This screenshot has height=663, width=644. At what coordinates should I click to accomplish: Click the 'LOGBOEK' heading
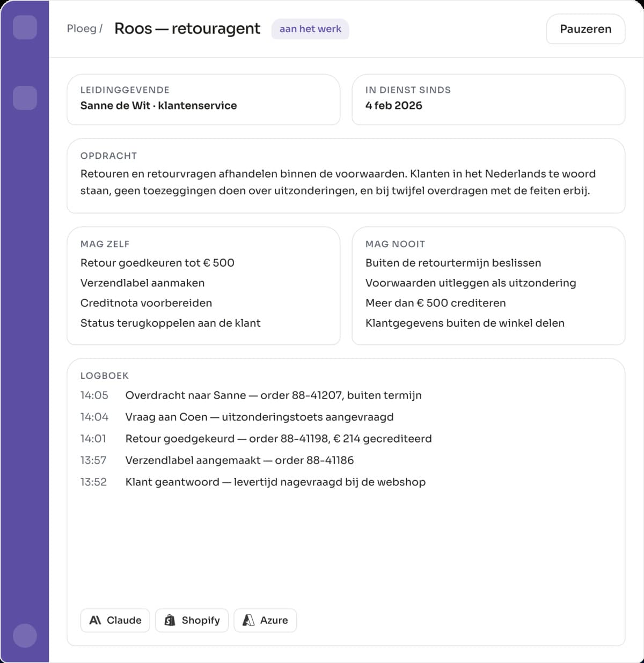pos(105,376)
